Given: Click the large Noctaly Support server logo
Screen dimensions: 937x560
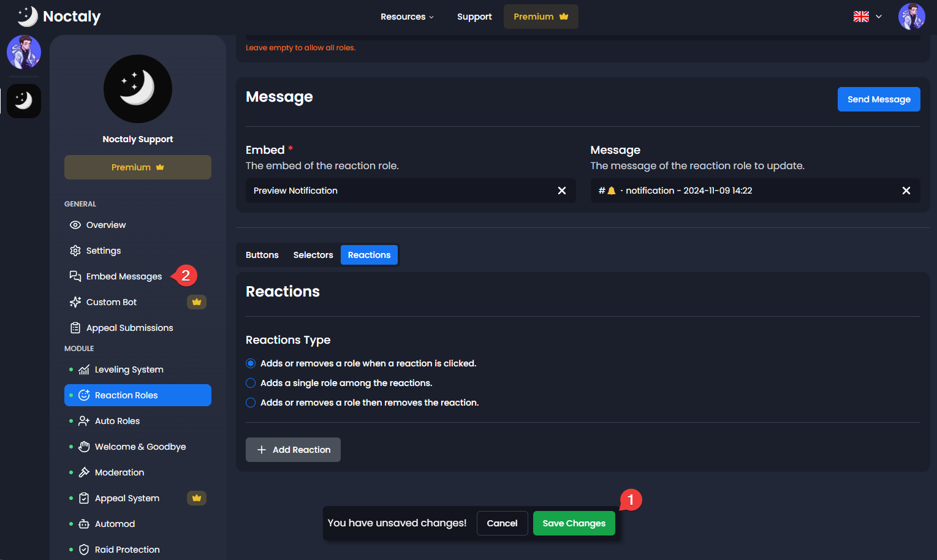Looking at the screenshot, I should [138, 89].
